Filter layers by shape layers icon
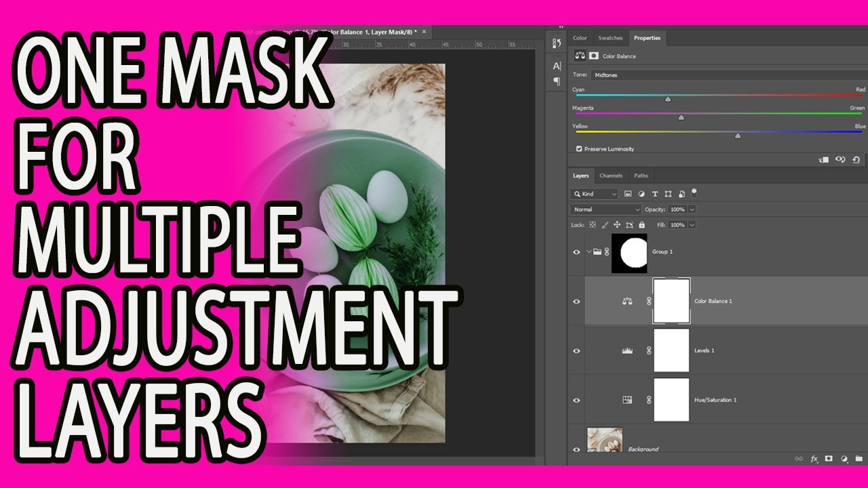This screenshot has height=488, width=868. point(669,194)
